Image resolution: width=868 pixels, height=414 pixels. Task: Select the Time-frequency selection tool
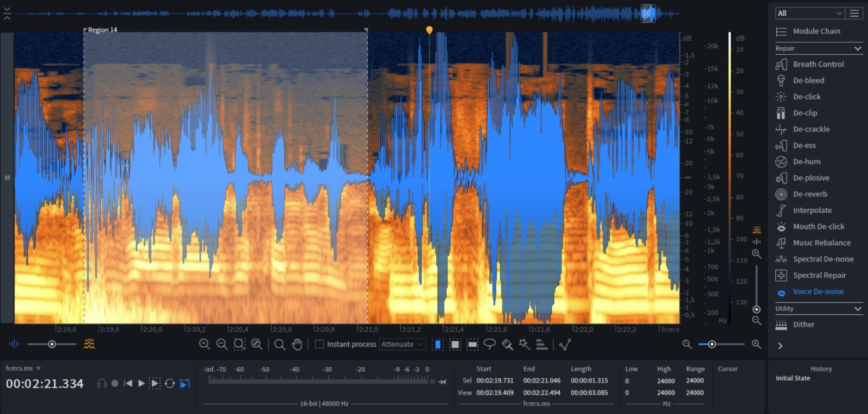pos(455,344)
